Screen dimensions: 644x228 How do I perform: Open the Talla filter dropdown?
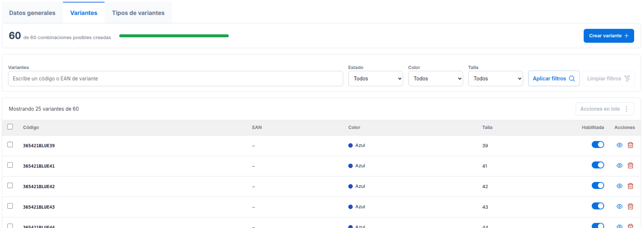(496, 78)
